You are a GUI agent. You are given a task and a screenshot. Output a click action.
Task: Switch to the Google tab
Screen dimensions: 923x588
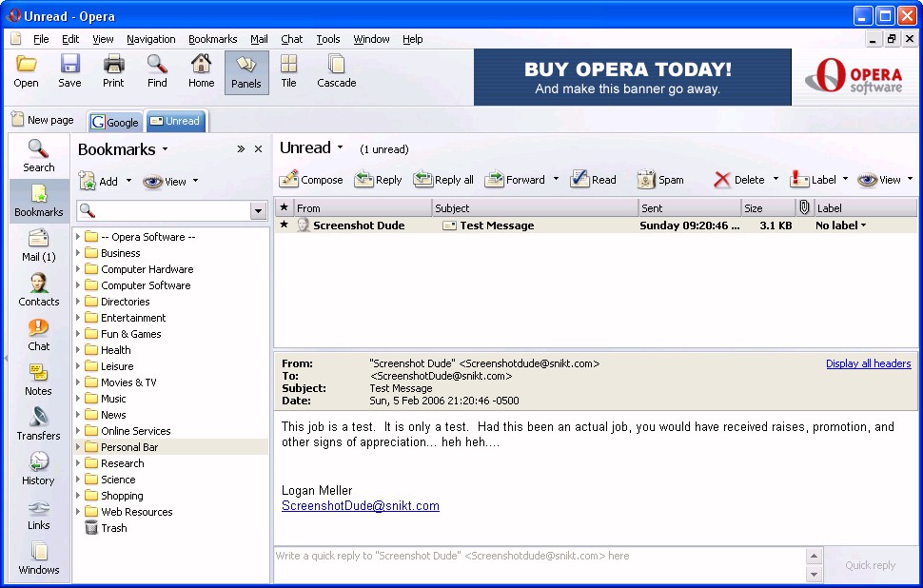[x=115, y=122]
